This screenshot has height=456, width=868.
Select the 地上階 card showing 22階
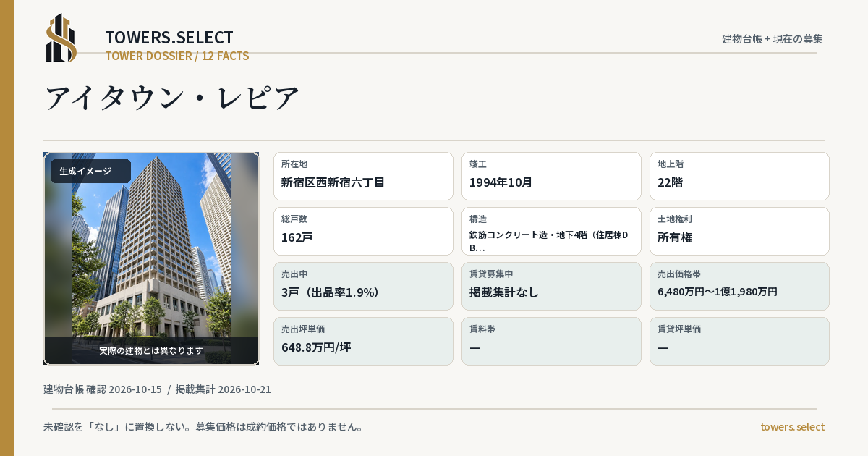pyautogui.click(x=739, y=176)
